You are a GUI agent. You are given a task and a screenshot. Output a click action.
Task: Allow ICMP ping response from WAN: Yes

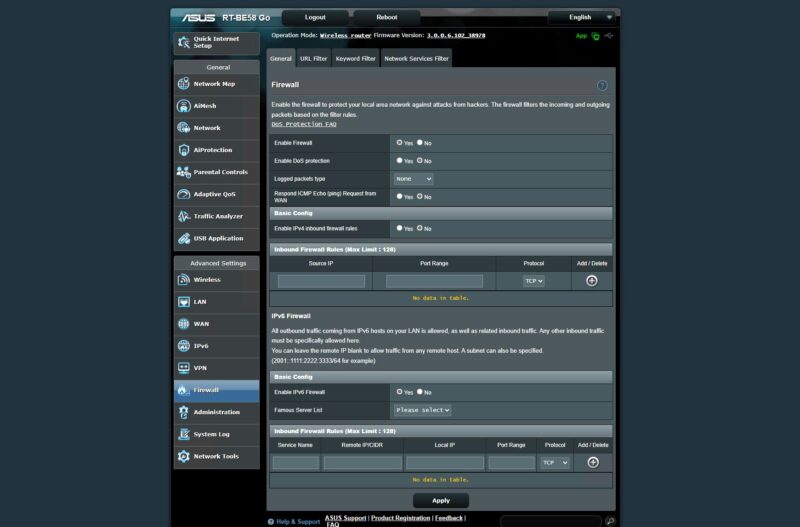pos(399,196)
